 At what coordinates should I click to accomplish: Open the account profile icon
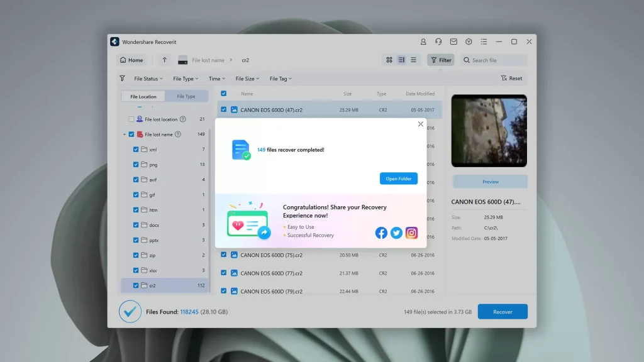click(x=423, y=42)
